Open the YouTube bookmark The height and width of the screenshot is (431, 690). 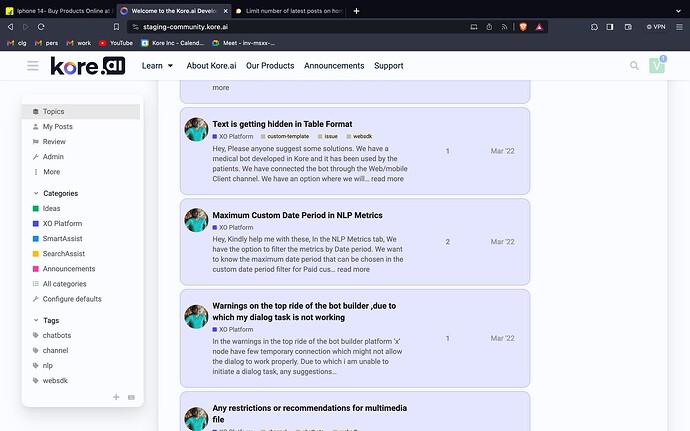coord(116,43)
